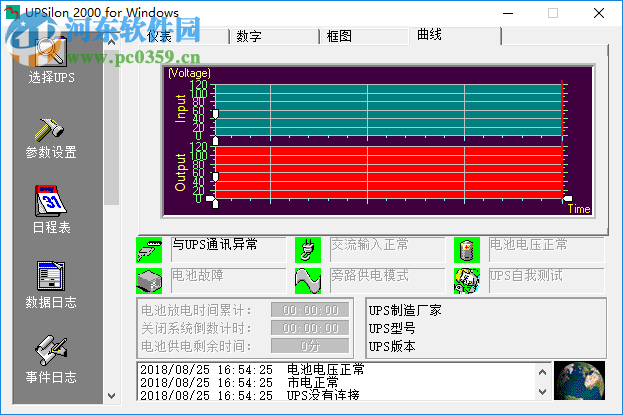Select the 曲线 tab
The image size is (623, 415).
(x=455, y=35)
